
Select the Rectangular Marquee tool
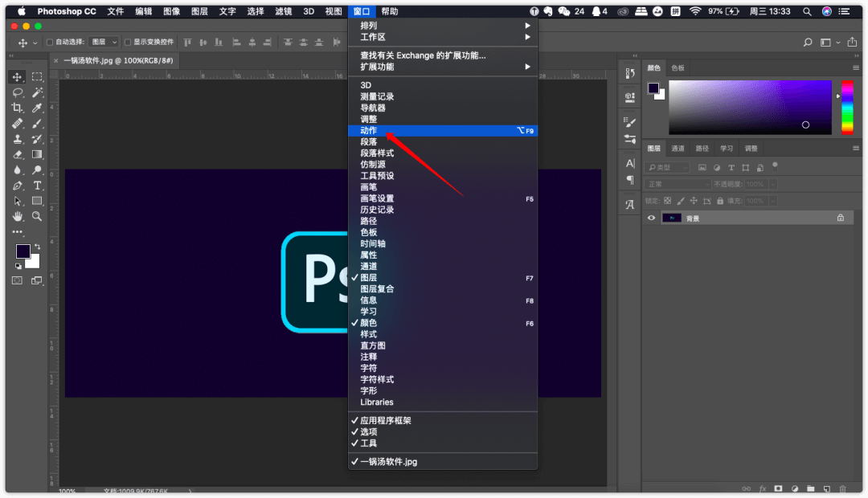(37, 77)
